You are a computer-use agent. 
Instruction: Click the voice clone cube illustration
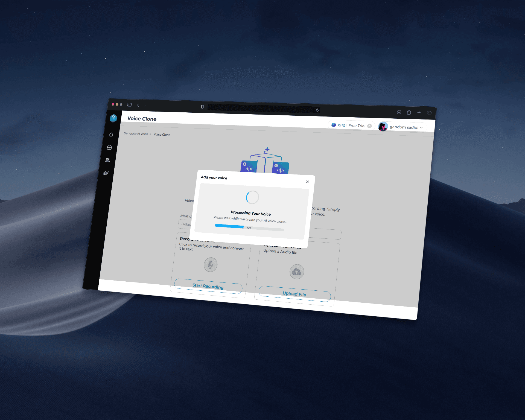coord(265,161)
